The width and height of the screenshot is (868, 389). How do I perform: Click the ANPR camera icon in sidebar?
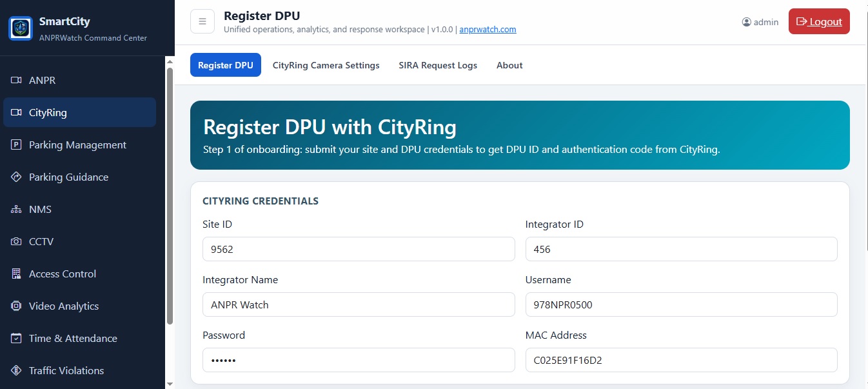pyautogui.click(x=17, y=81)
